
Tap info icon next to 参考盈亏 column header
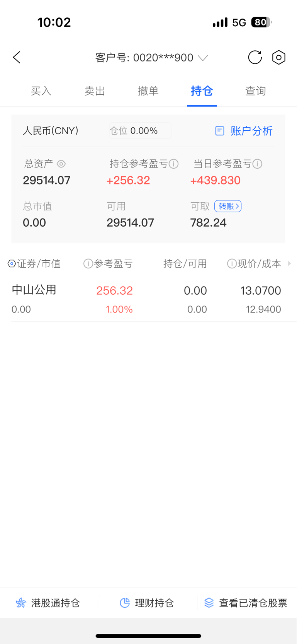point(88,264)
